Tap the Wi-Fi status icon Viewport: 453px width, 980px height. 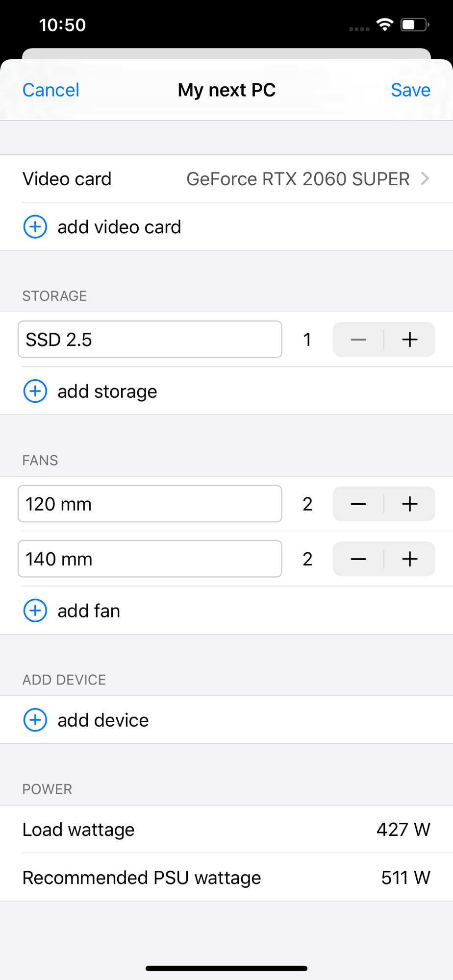tap(385, 24)
